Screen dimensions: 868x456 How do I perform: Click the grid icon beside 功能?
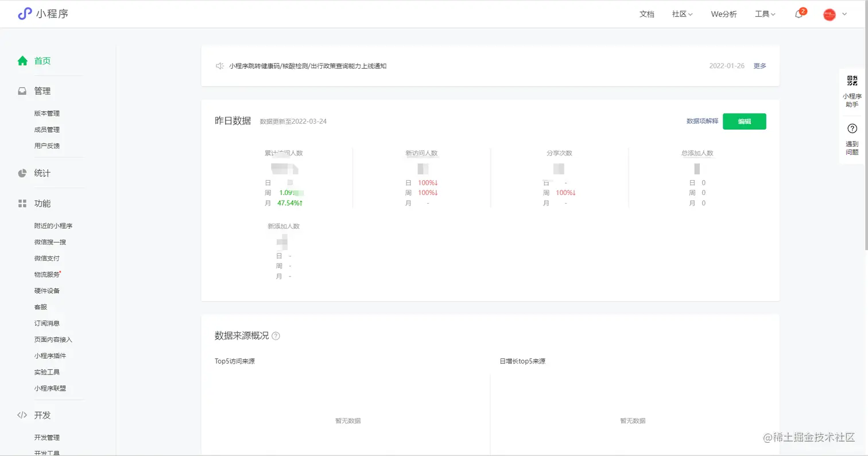pos(22,204)
